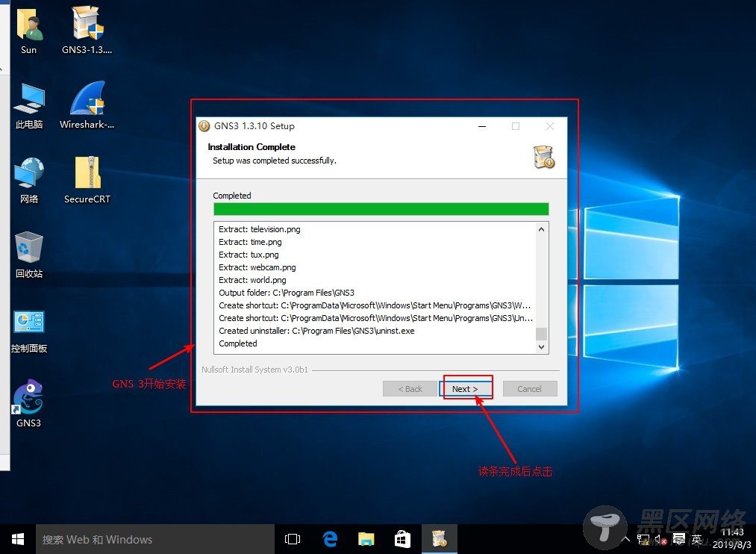Open the Windows Store from the taskbar
The width and height of the screenshot is (756, 554).
tap(402, 539)
